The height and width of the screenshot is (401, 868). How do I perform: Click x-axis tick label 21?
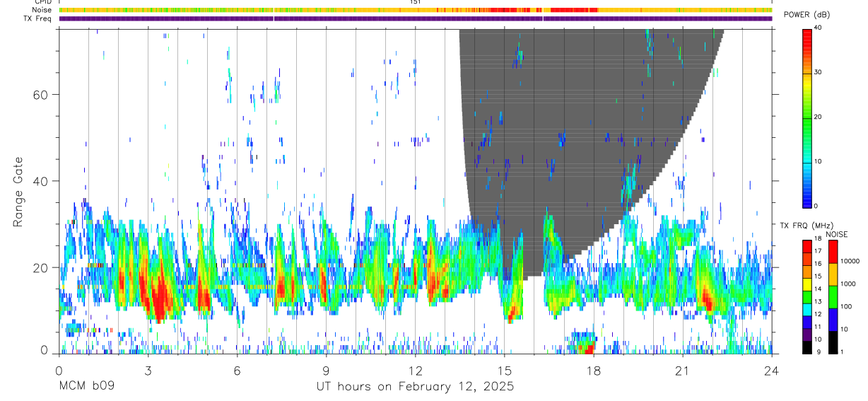(682, 370)
